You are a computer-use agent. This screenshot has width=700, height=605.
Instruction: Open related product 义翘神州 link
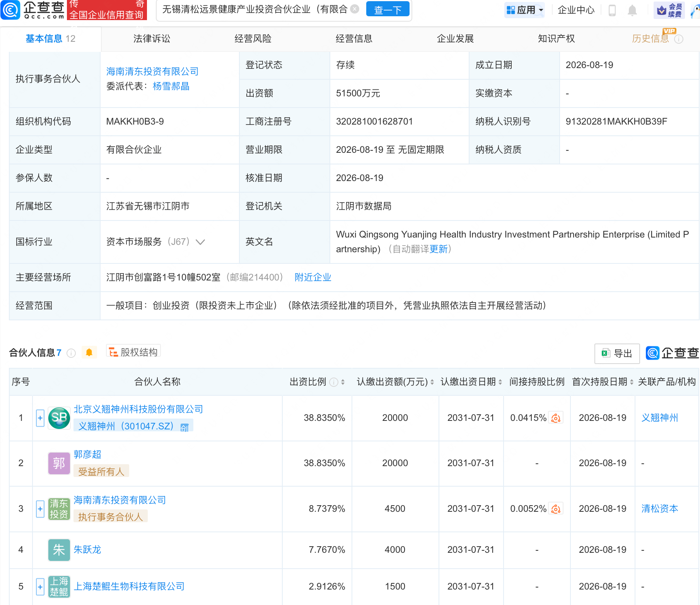pos(660,418)
